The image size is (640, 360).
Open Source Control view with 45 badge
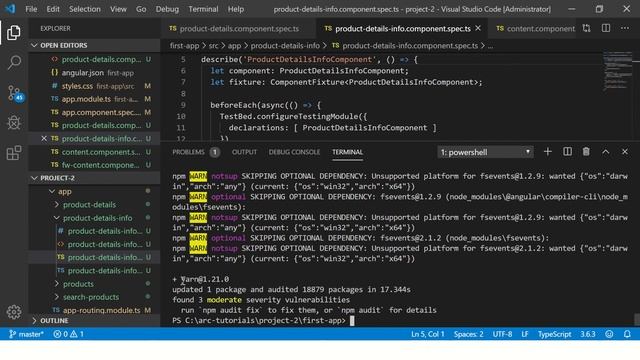pyautogui.click(x=15, y=93)
